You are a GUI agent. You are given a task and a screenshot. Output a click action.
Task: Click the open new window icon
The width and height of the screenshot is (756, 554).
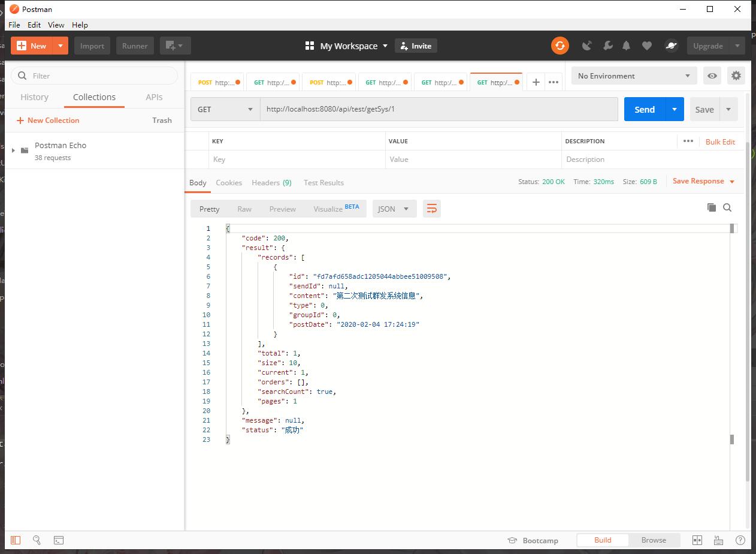(170, 46)
